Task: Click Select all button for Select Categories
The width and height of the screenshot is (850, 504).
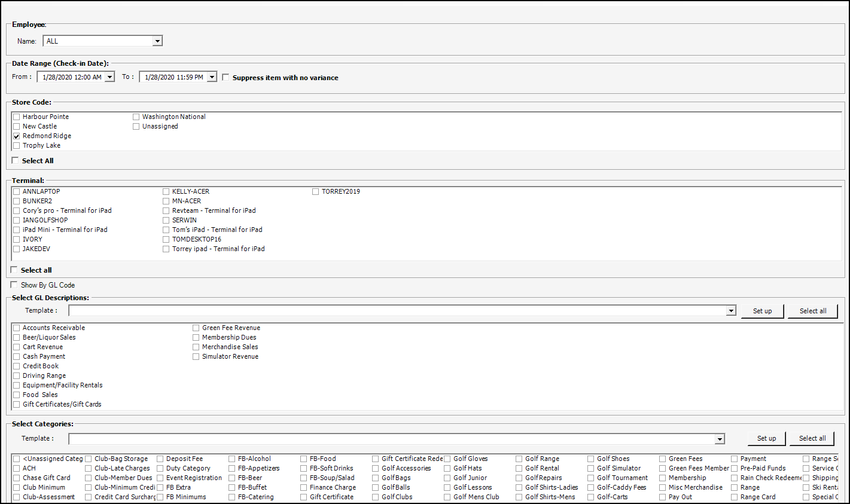Action: click(x=812, y=438)
